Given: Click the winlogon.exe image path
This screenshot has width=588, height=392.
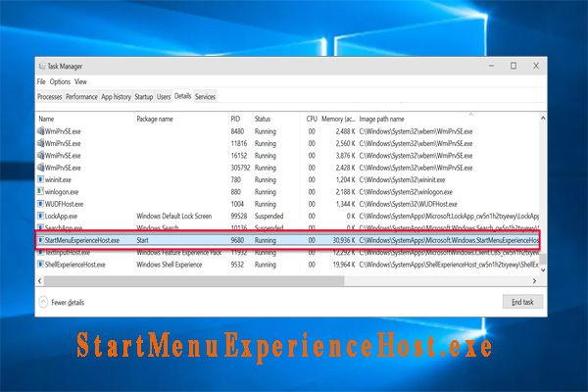Looking at the screenshot, I should tap(406, 192).
